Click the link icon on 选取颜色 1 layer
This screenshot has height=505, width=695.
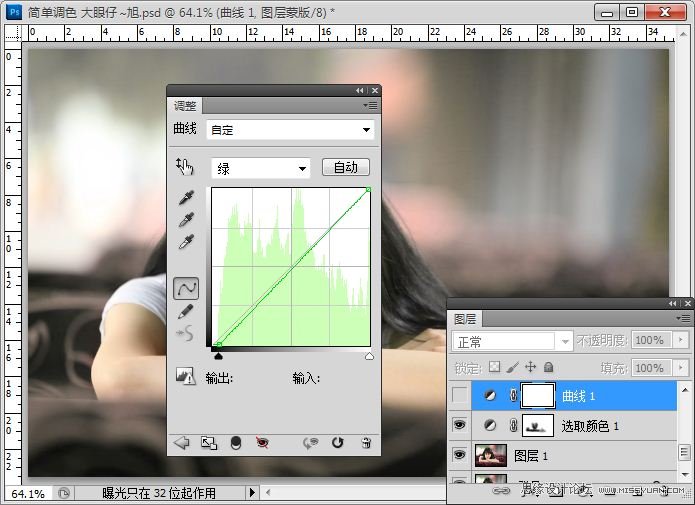point(513,426)
